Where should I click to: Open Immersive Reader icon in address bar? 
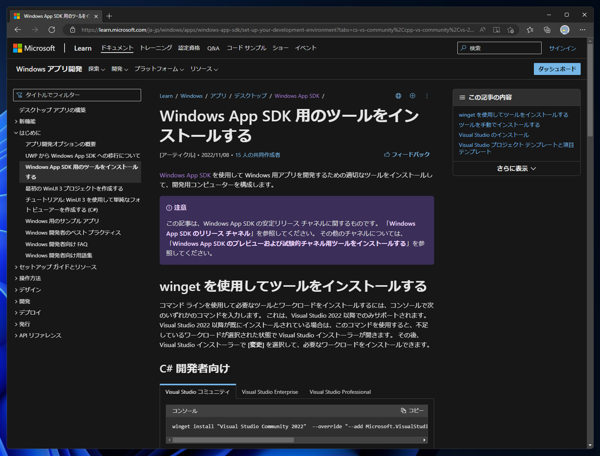pos(496,30)
